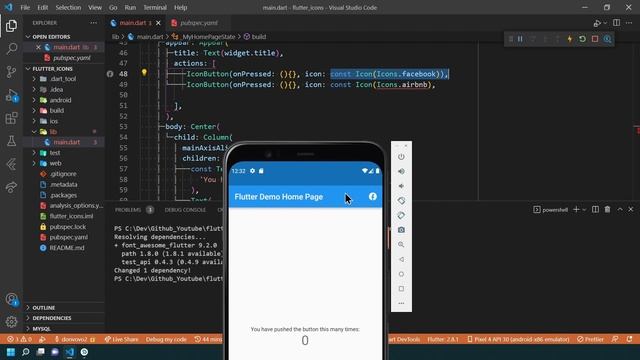
Task: Open the Testing flask view
Action: pyautogui.click(x=11, y=141)
